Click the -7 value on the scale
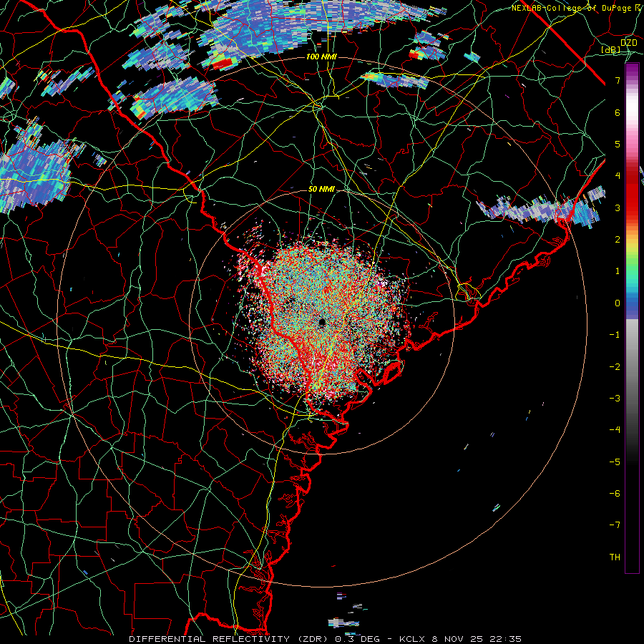The width and height of the screenshot is (644, 644). [615, 525]
